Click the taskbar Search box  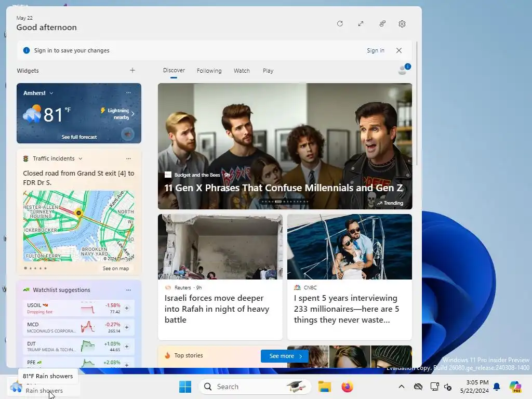tap(255, 387)
